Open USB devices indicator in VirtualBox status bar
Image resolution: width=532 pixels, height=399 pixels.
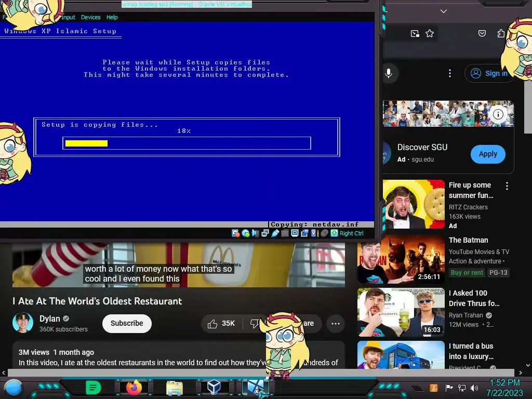click(275, 233)
